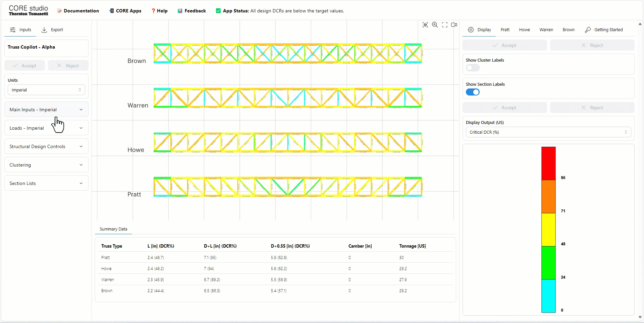Click Accept button in left panel
The height and width of the screenshot is (323, 644).
25,66
